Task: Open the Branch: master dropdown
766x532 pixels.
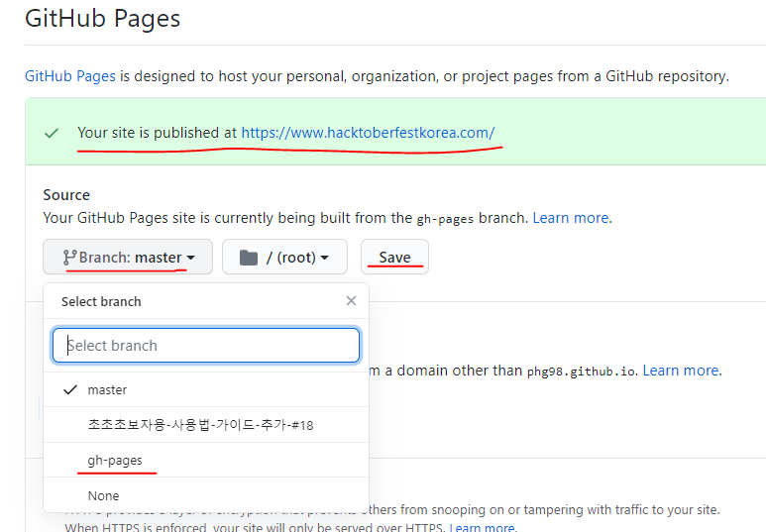Action: click(128, 257)
